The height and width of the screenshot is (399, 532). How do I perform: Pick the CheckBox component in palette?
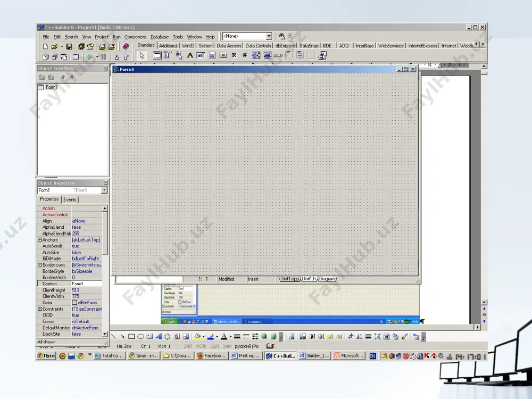[234, 56]
